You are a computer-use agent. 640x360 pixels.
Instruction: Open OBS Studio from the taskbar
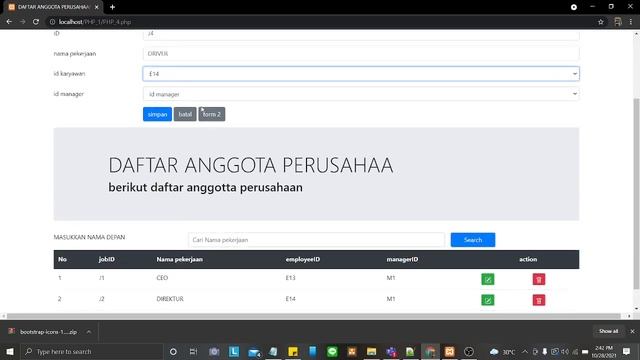tap(469, 351)
